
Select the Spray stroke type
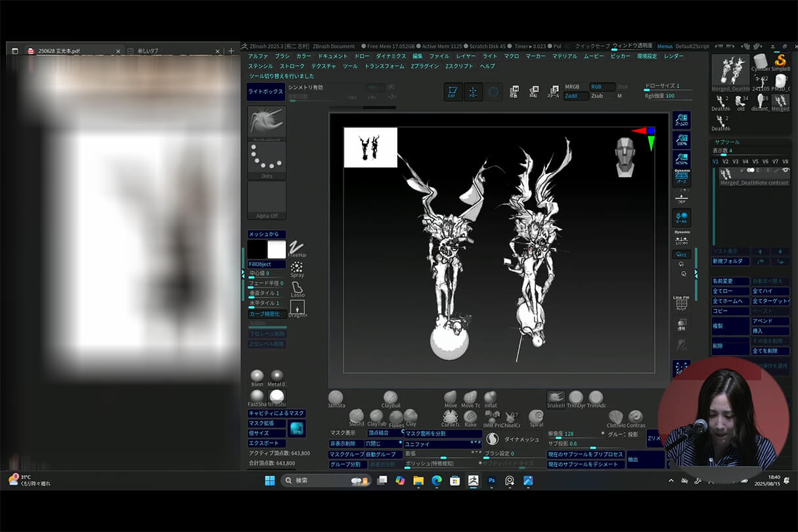(297, 267)
